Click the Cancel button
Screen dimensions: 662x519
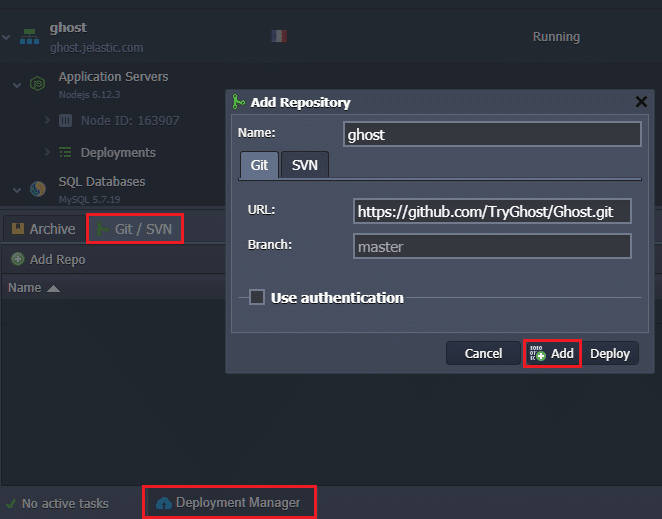(x=483, y=353)
